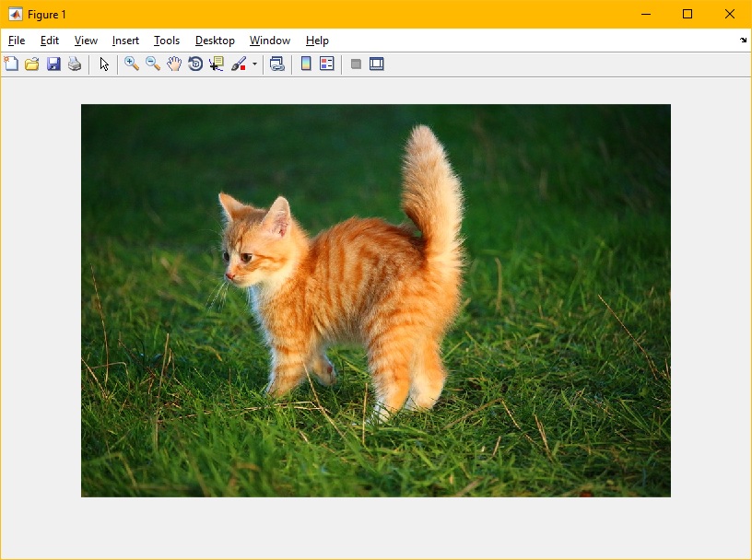
Task: Open the Tools menu
Action: point(167,41)
